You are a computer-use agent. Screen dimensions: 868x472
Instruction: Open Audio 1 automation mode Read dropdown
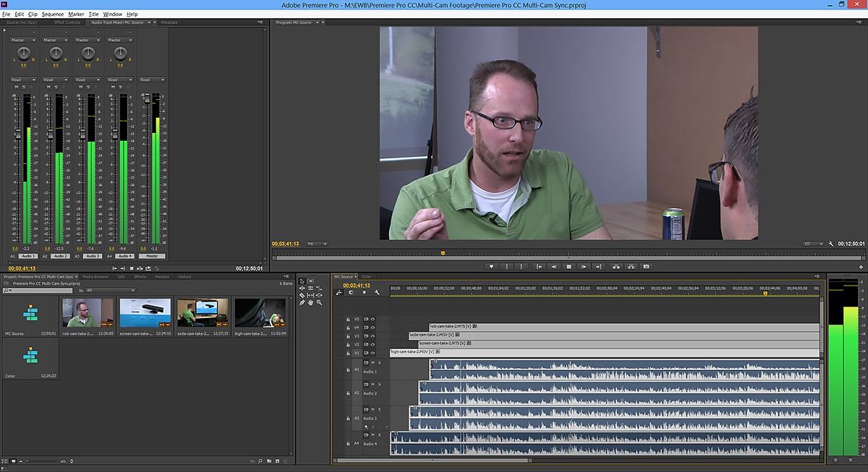(x=23, y=80)
